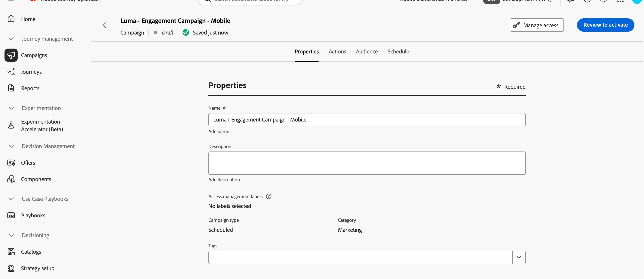
Task: Switch to the Audience tab
Action: point(367,52)
